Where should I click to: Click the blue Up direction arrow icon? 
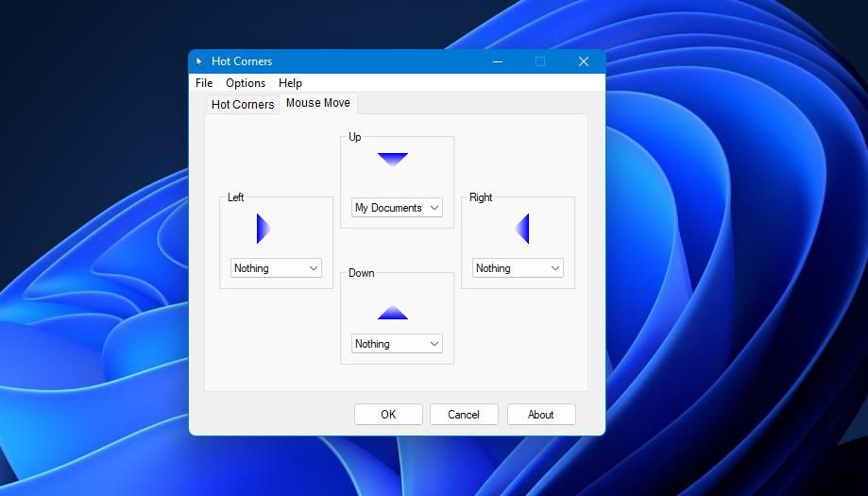(x=393, y=160)
